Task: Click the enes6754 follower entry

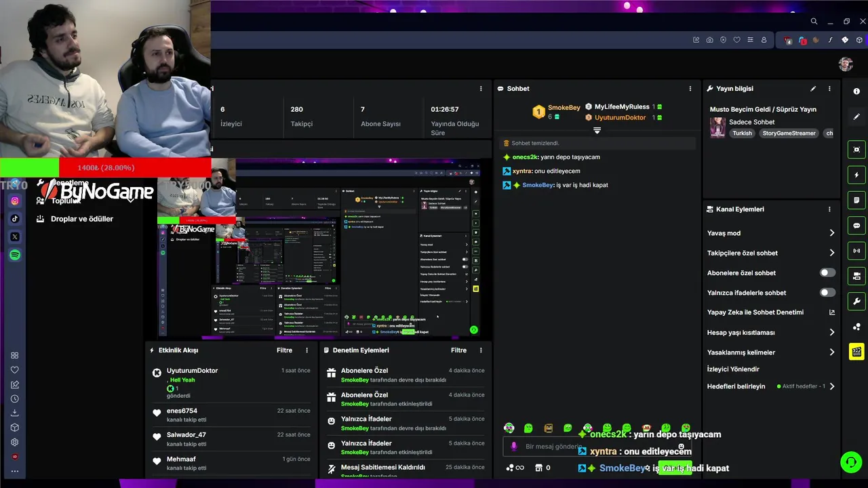Action: 230,415
